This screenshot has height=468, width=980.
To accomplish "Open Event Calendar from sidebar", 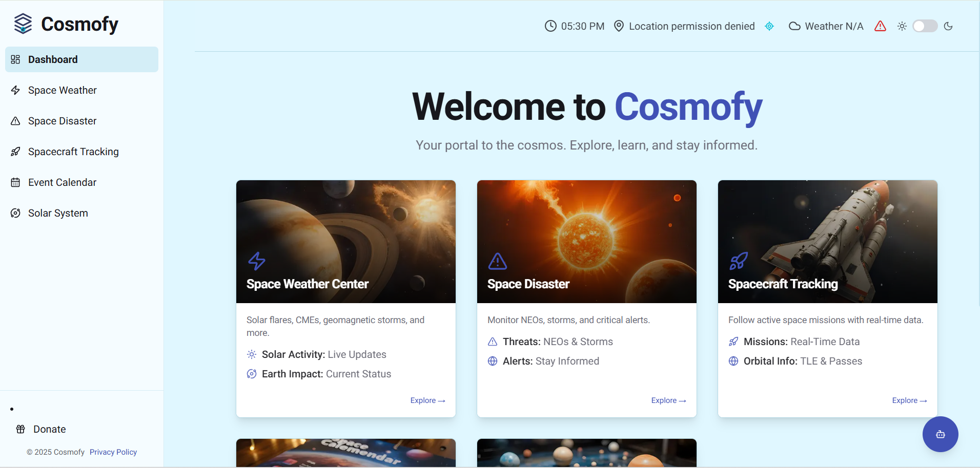I will click(x=81, y=182).
